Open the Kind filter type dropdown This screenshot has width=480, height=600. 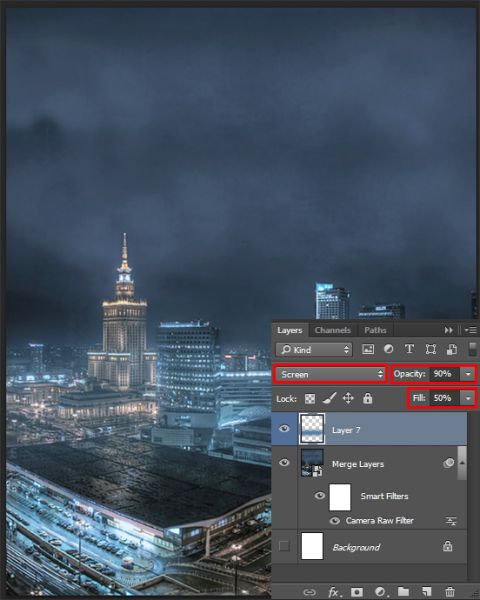pos(313,350)
